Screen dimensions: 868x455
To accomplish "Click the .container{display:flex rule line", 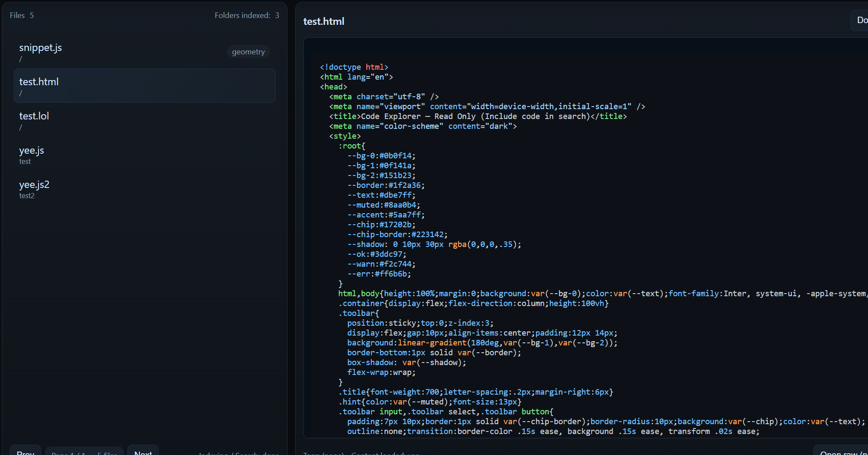I will point(474,303).
